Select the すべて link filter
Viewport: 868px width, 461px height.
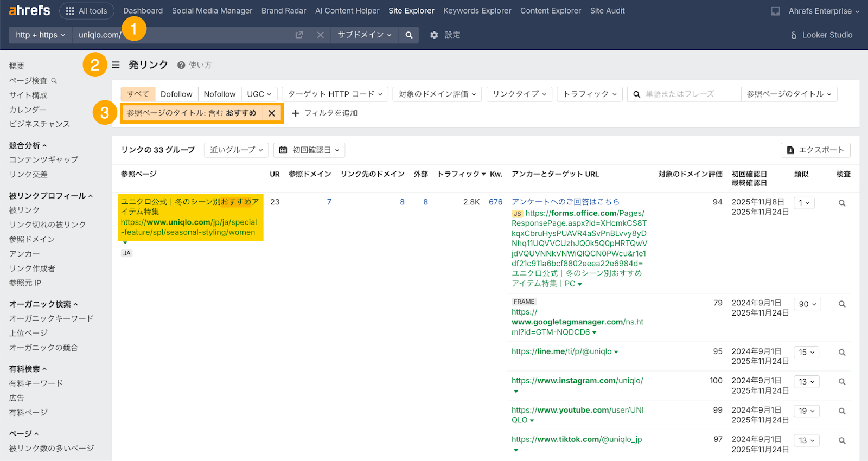(x=138, y=94)
